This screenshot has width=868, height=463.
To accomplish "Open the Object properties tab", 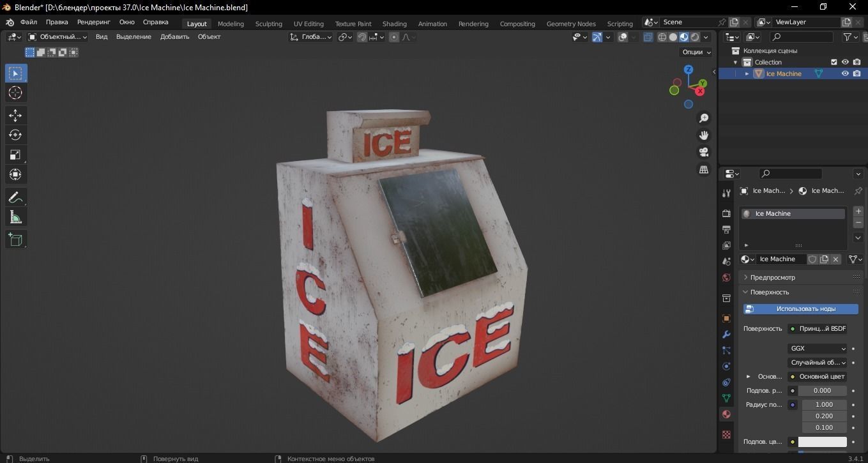I will [x=726, y=318].
